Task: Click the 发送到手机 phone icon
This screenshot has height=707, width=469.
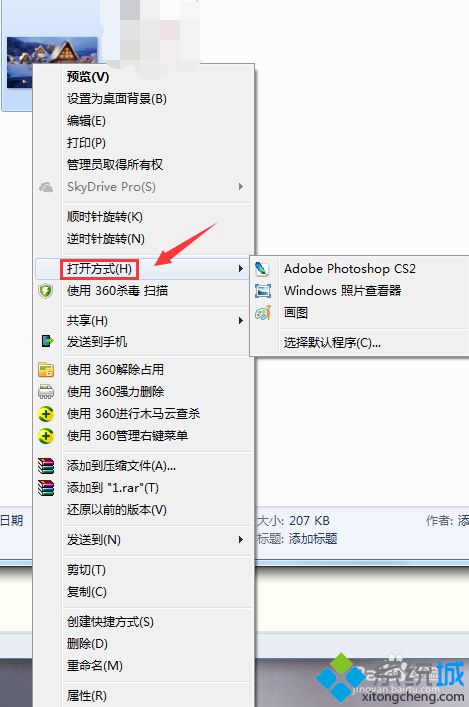Action: (46, 341)
